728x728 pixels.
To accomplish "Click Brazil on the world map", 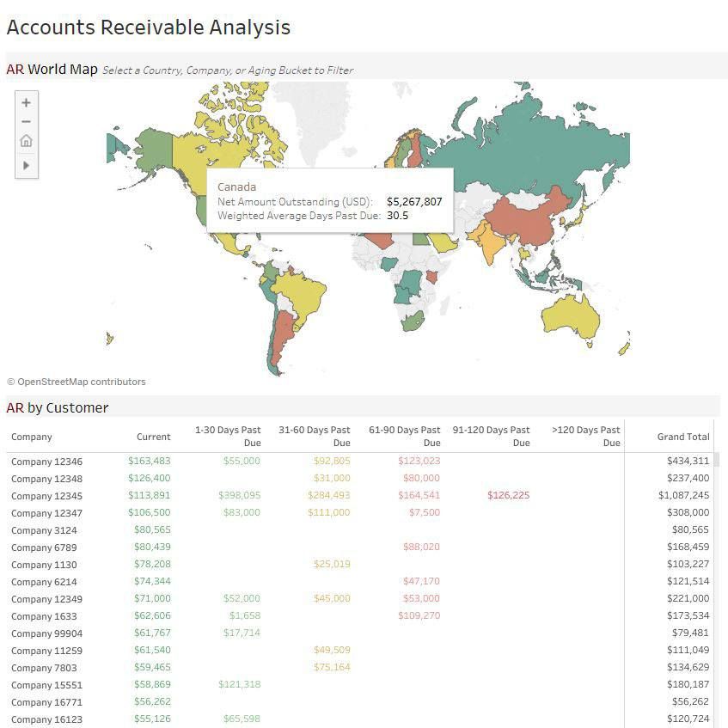I will [303, 297].
